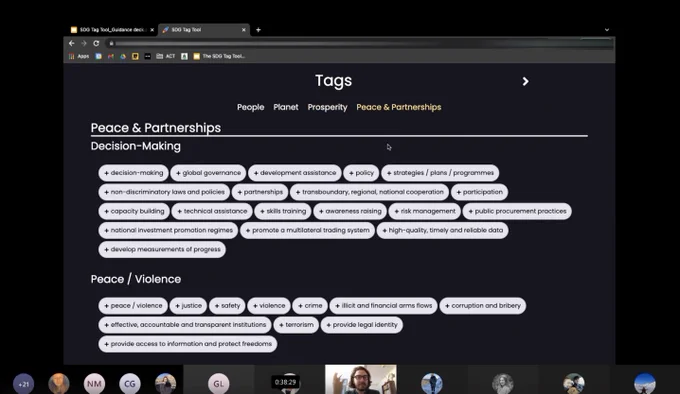Viewport: 680px width, 394px height.
Task: Add the safety tag
Action: click(227, 306)
